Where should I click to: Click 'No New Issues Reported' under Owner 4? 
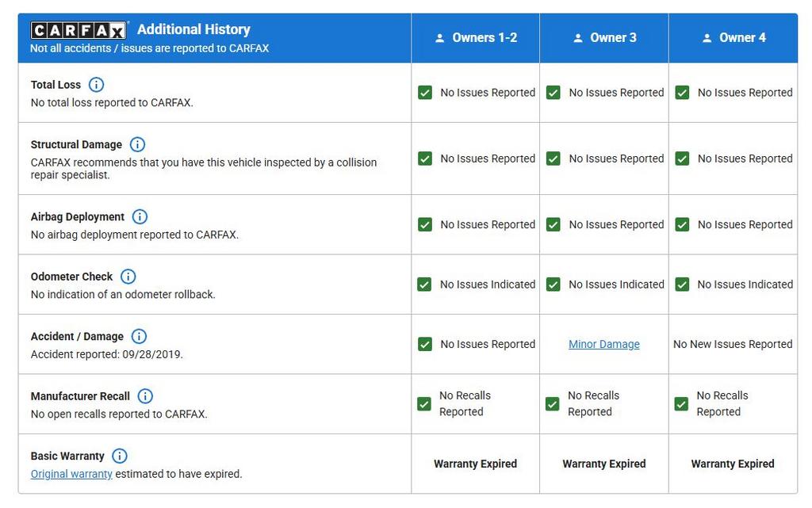pyautogui.click(x=733, y=344)
